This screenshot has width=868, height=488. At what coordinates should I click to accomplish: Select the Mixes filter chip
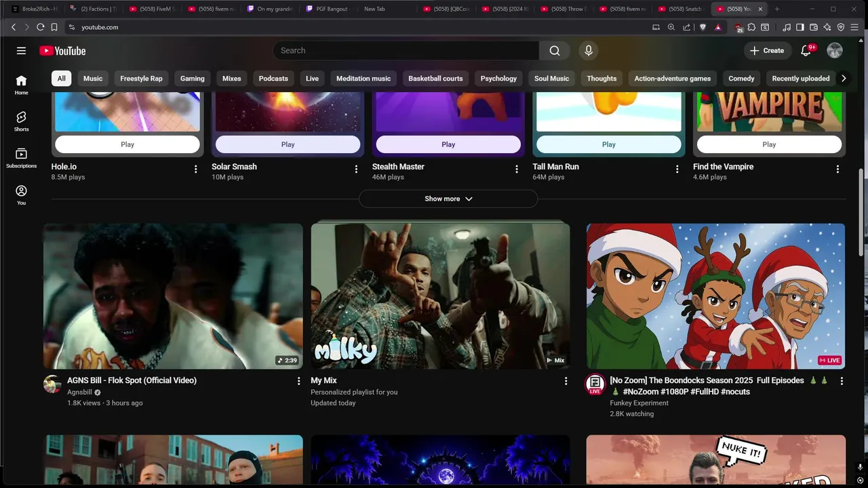(x=232, y=79)
